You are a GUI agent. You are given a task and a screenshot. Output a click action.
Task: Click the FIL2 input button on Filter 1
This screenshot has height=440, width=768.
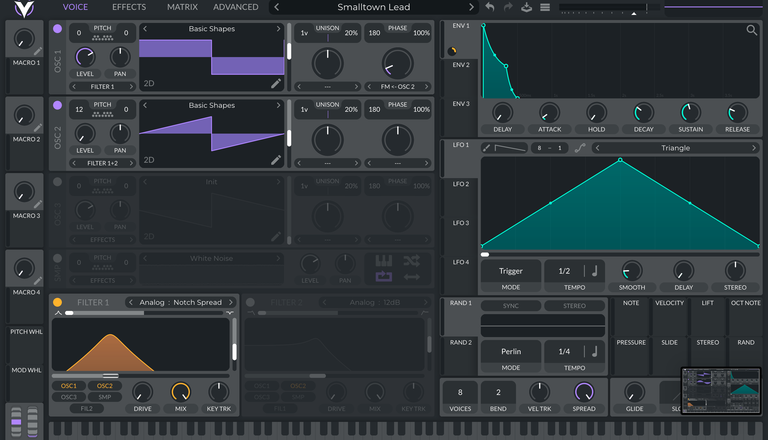click(86, 408)
